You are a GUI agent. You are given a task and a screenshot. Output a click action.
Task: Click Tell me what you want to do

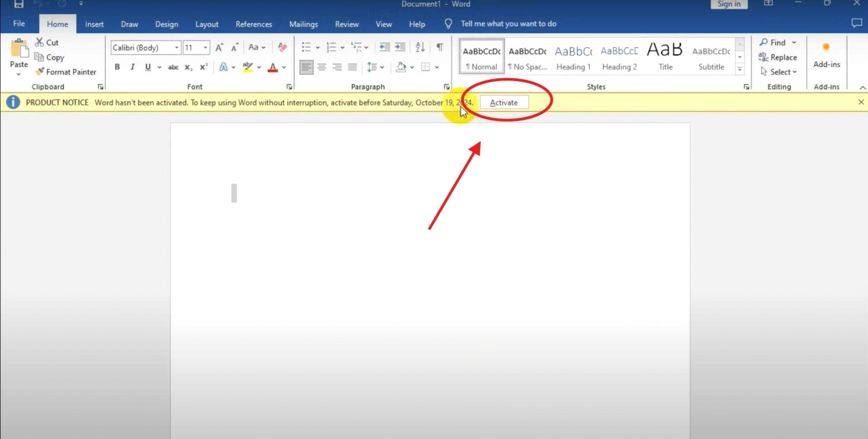pyautogui.click(x=508, y=24)
